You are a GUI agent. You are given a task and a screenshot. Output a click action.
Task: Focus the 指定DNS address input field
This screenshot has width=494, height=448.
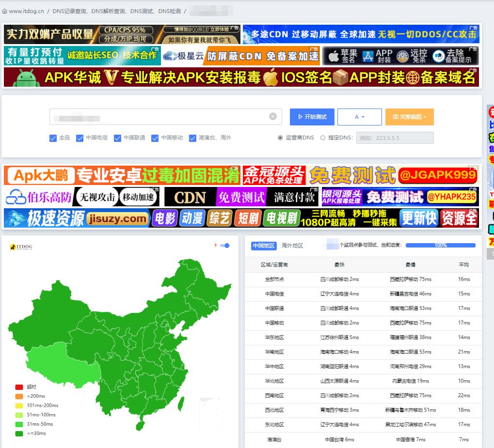(x=395, y=138)
